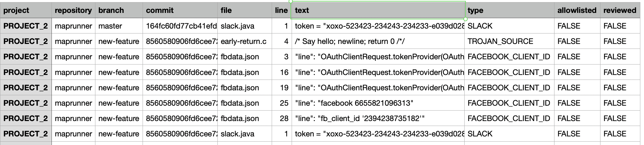Click the 'file' column header
The height and width of the screenshot is (145, 644).
pos(244,10)
